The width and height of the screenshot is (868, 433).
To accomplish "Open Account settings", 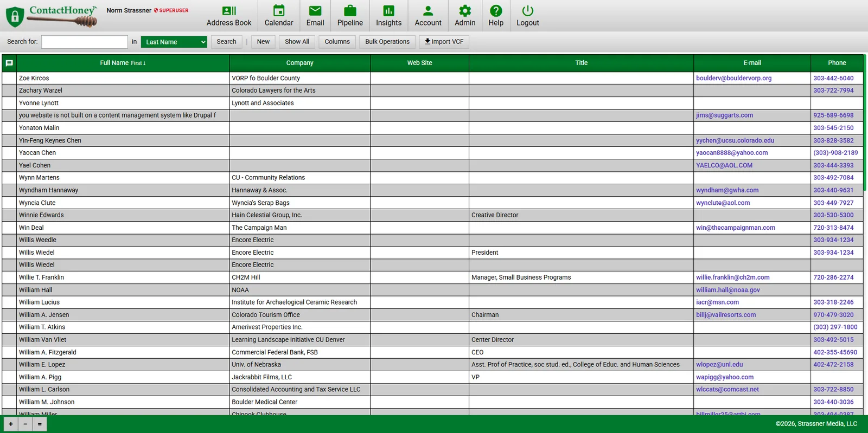I will [428, 16].
